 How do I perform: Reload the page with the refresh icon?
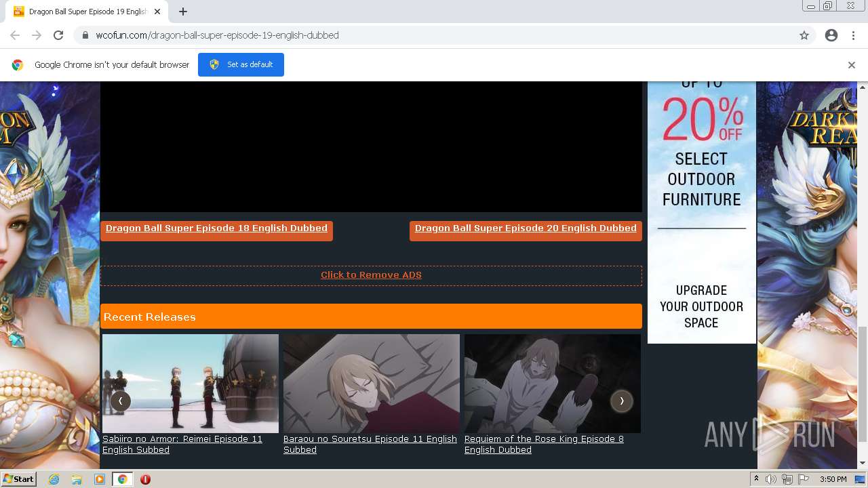(x=58, y=35)
